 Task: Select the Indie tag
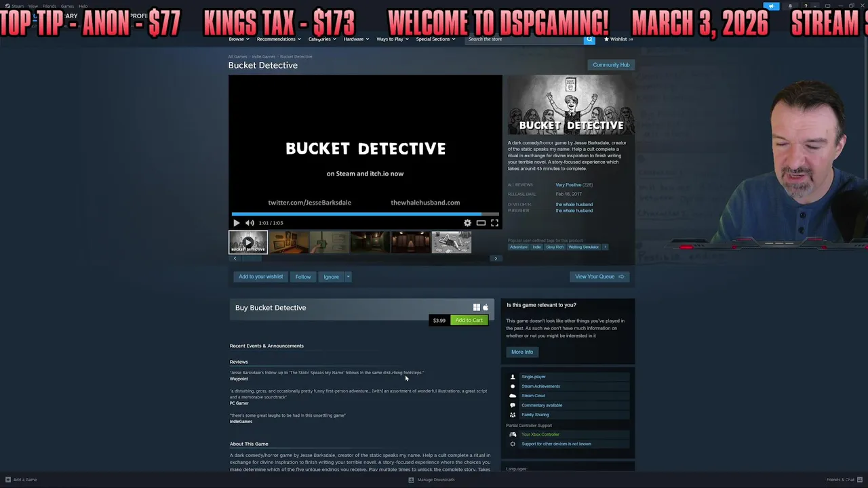tap(536, 247)
